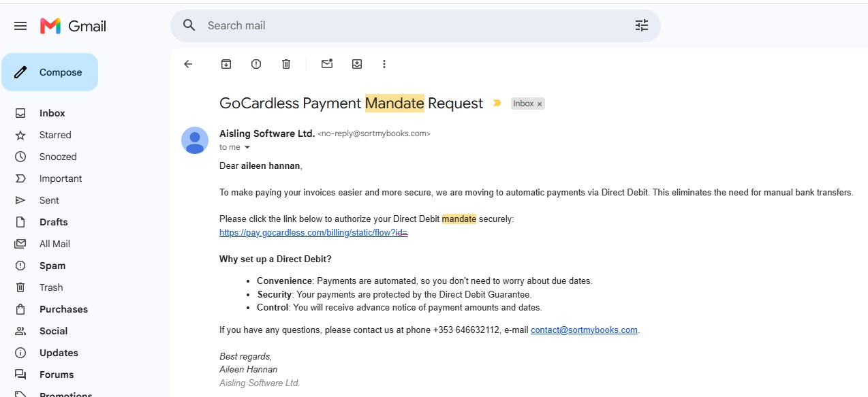Click the 'Why set up a Direct Debit?' heading
This screenshot has width=868, height=397.
pyautogui.click(x=275, y=259)
